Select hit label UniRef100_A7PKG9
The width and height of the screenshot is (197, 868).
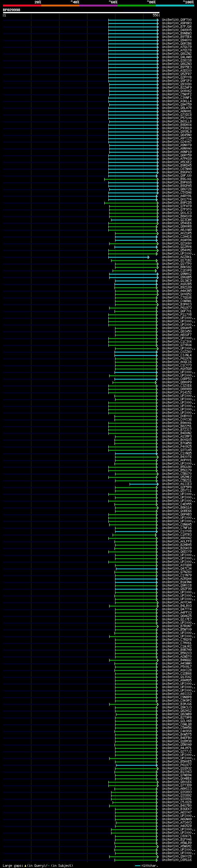177,159
